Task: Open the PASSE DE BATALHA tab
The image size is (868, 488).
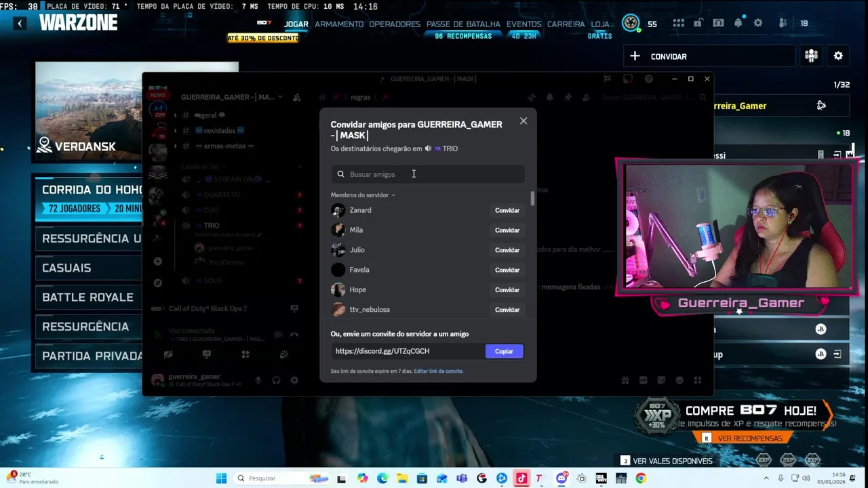Action: [463, 24]
